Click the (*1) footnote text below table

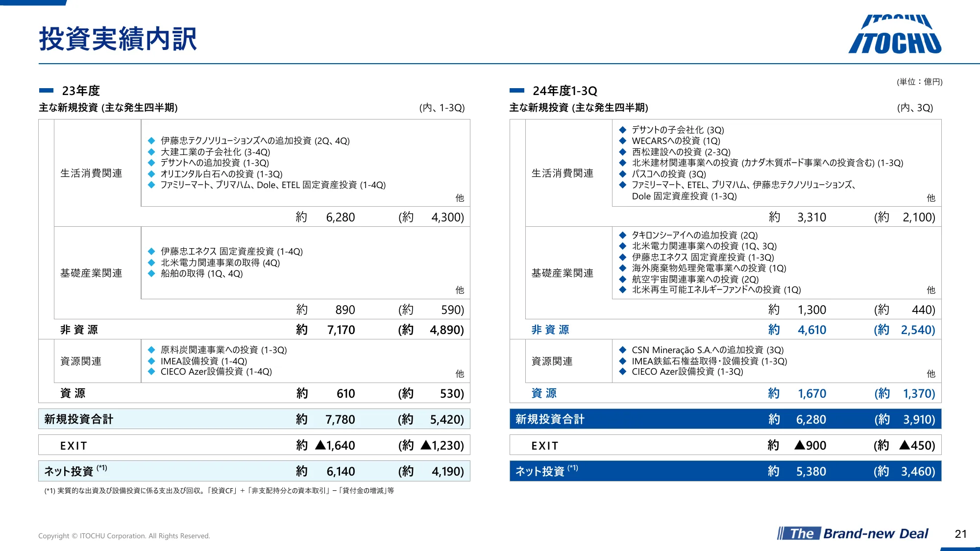(219, 491)
